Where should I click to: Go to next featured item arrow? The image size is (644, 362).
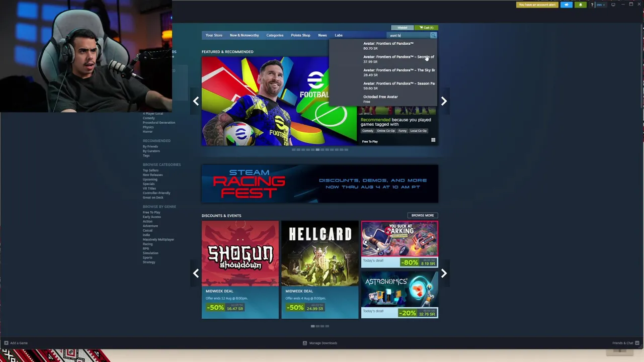(444, 101)
